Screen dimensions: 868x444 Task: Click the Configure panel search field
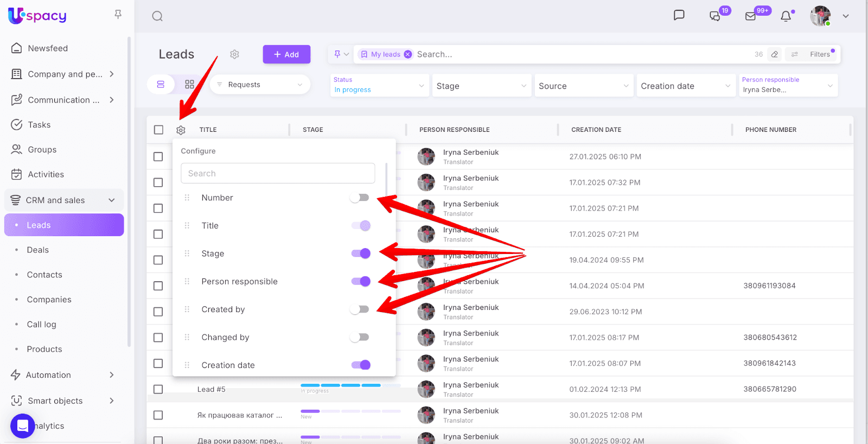pyautogui.click(x=278, y=174)
